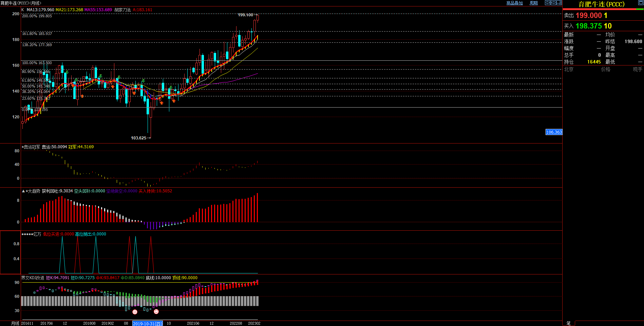Open the 周期 period link
644x326 pixels.
tap(534, 3)
